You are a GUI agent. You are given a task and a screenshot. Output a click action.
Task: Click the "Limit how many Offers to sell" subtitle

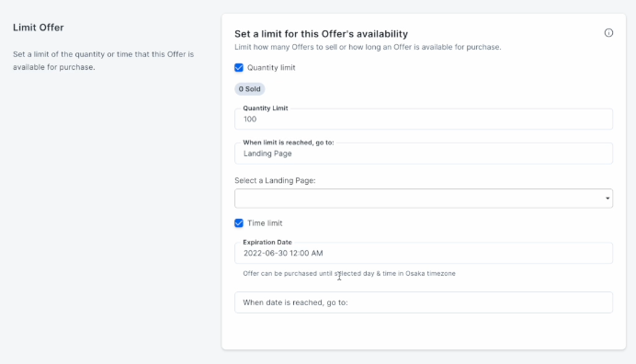(368, 47)
